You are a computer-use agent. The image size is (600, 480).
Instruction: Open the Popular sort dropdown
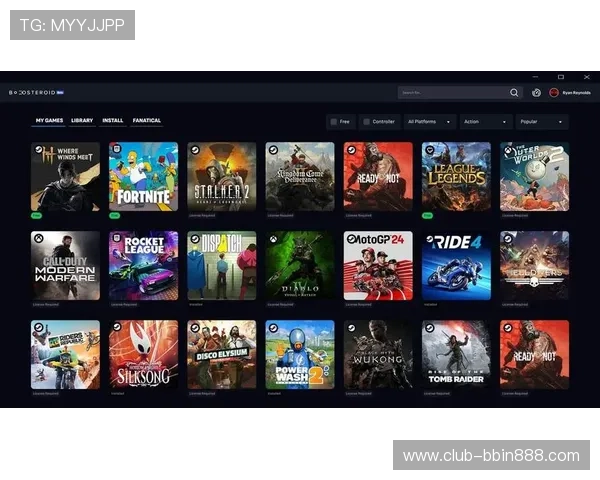point(542,121)
